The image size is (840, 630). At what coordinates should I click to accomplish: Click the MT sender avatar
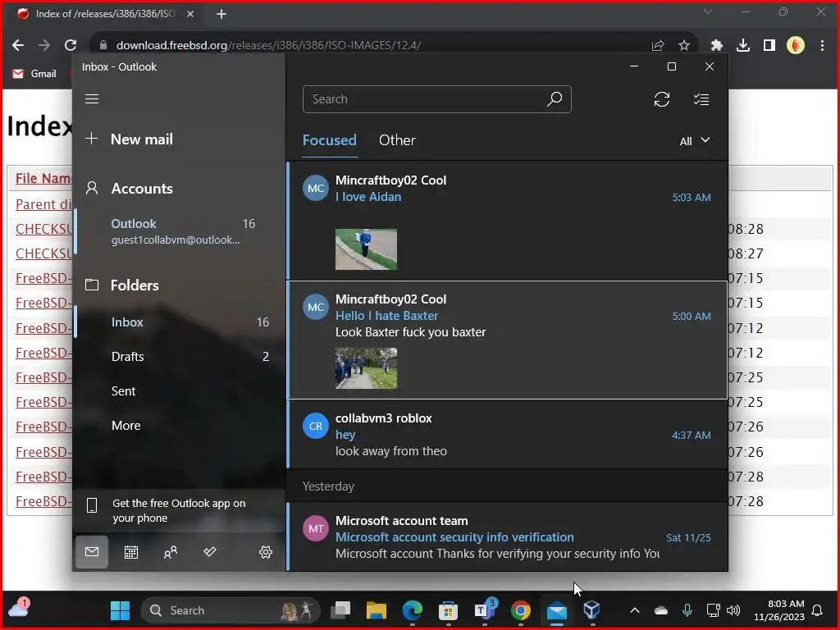(x=316, y=529)
